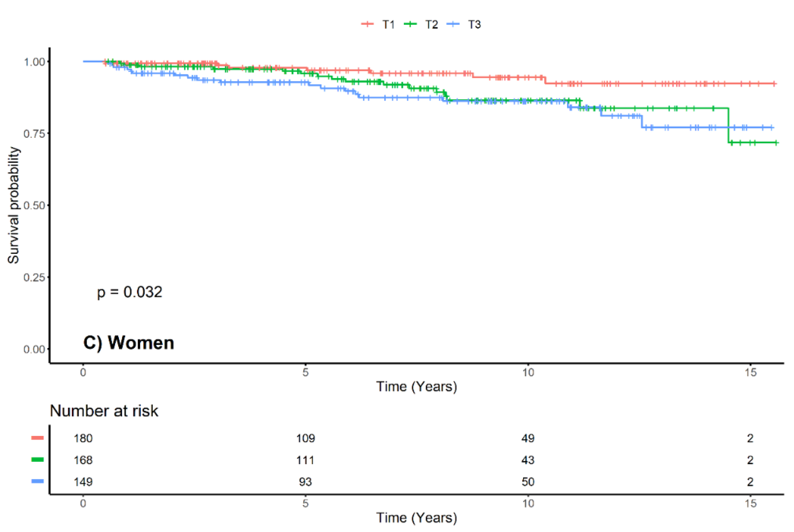
Task: Click the green swatch in risk table
Action: coord(37,460)
